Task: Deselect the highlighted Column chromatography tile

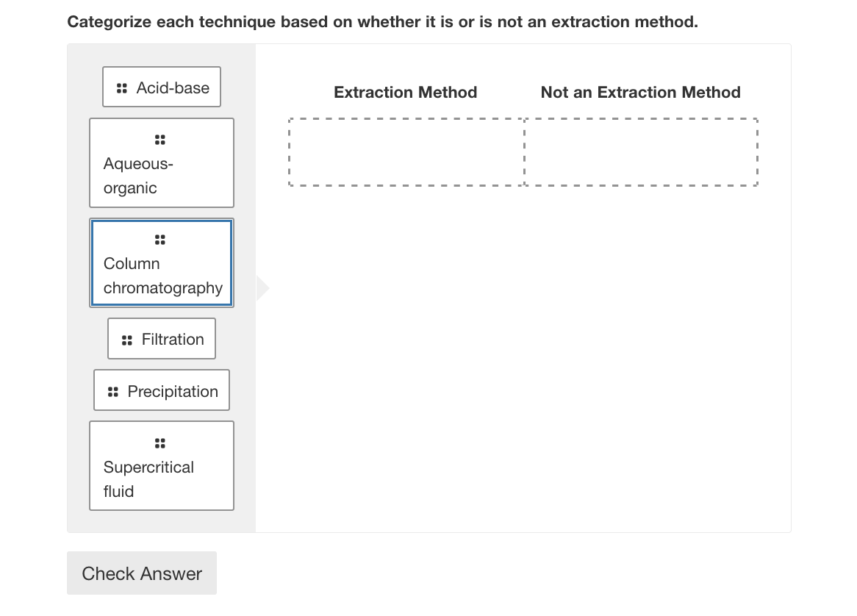Action: (161, 262)
